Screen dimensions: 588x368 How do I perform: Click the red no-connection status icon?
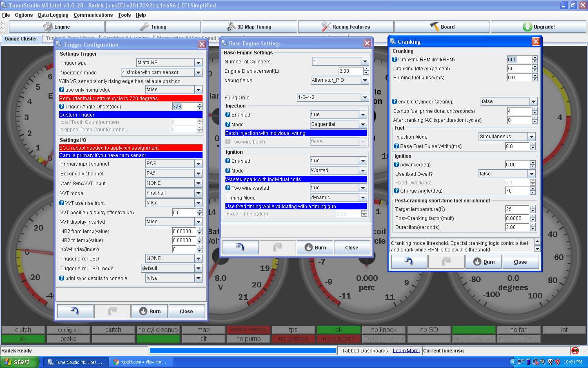[575, 350]
